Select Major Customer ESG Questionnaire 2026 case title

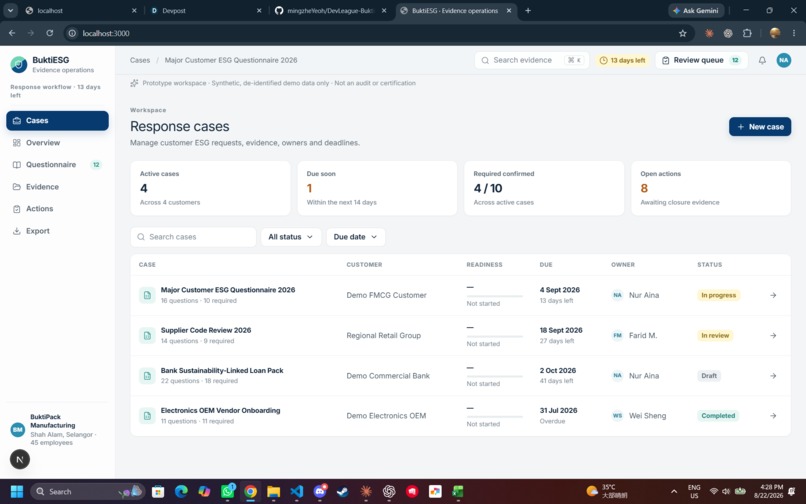[228, 290]
